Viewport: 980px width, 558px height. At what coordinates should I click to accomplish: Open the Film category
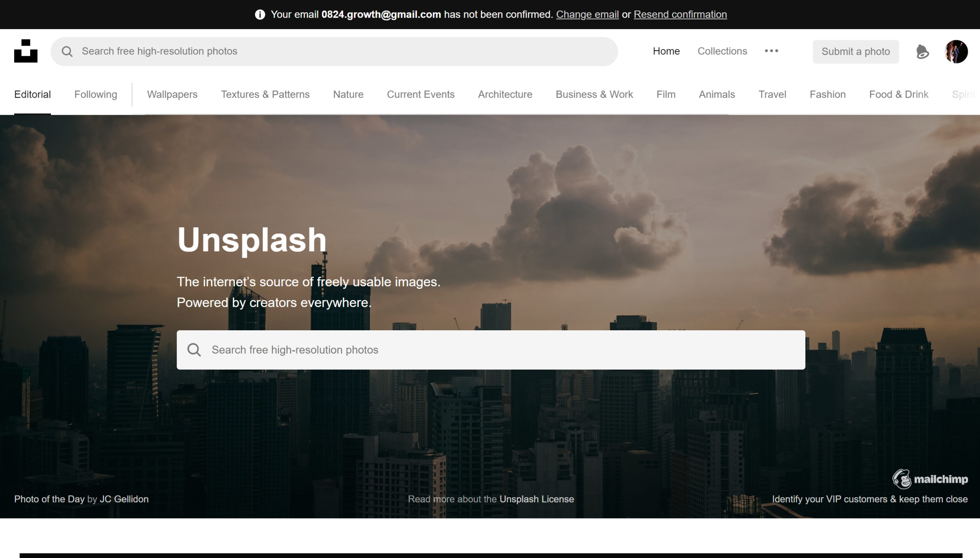pos(666,94)
